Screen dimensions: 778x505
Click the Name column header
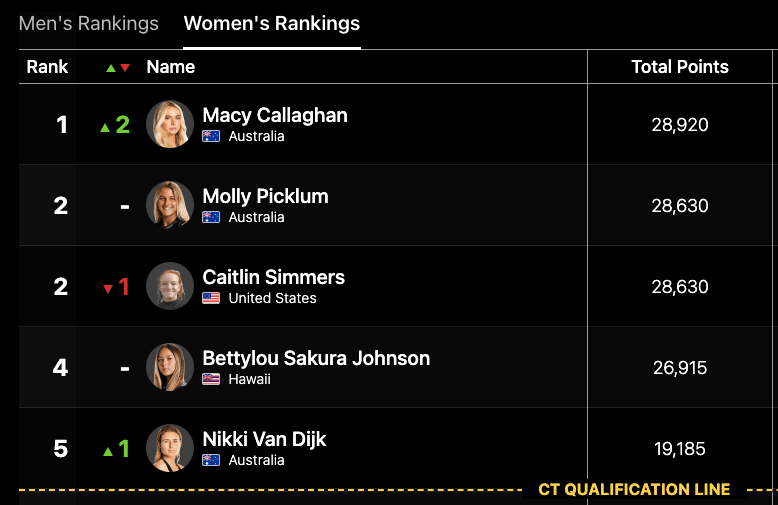171,67
